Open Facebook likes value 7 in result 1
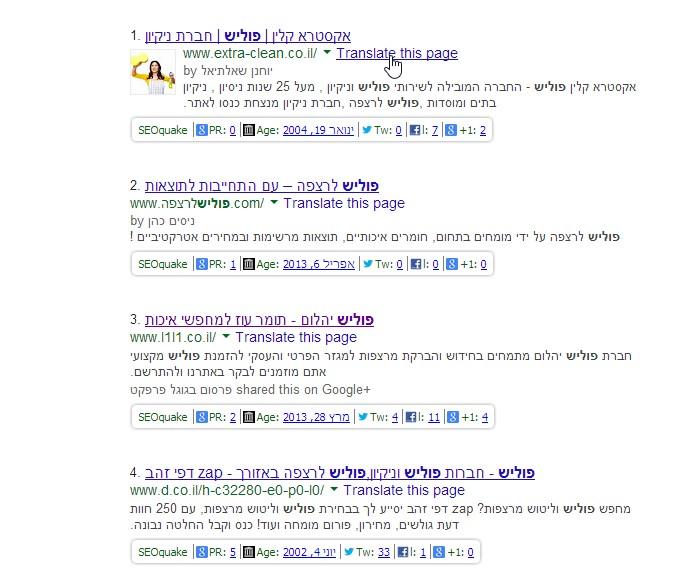 [x=435, y=130]
